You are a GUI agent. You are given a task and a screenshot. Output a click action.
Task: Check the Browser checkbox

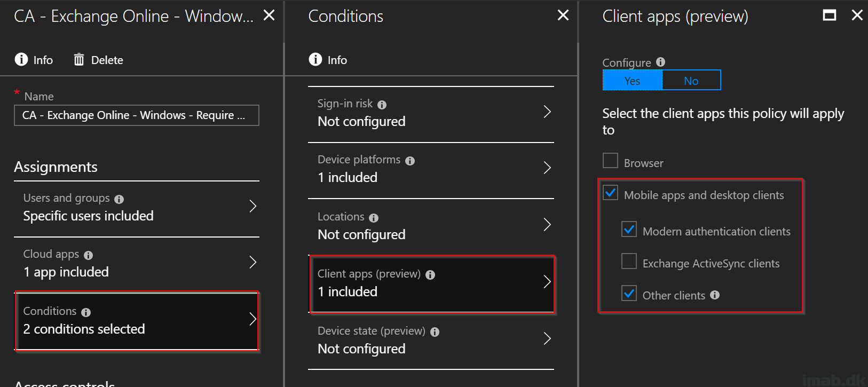coord(610,161)
